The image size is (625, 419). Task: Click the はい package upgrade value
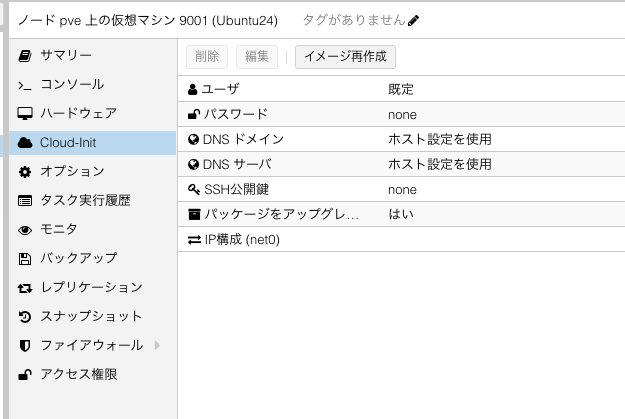(x=401, y=214)
